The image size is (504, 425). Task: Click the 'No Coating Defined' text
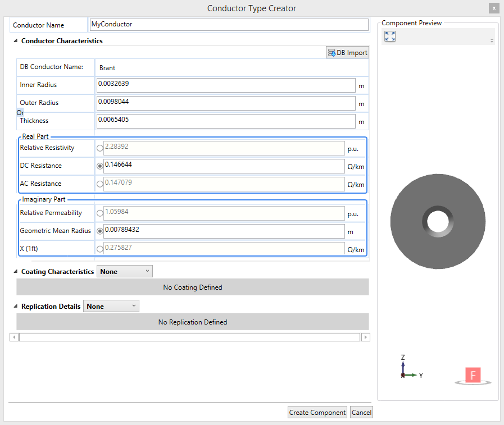193,287
